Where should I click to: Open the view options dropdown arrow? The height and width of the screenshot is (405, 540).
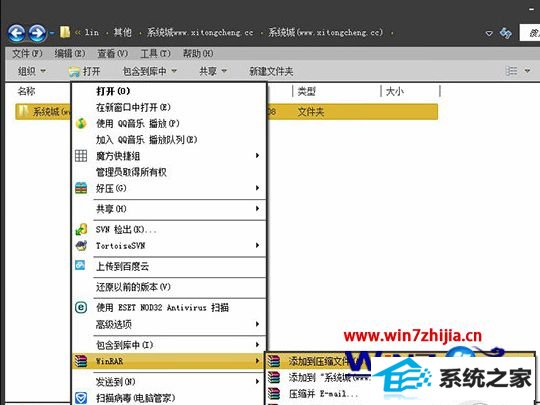527,71
